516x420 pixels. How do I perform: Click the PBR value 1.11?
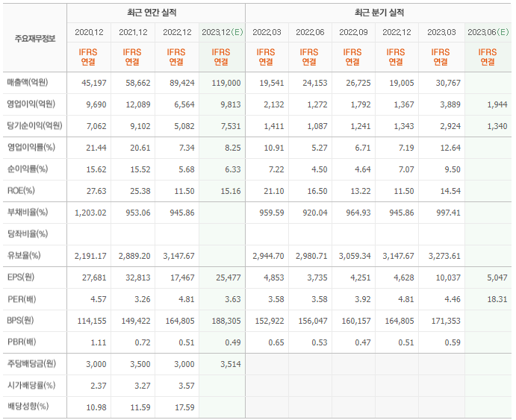(x=99, y=342)
